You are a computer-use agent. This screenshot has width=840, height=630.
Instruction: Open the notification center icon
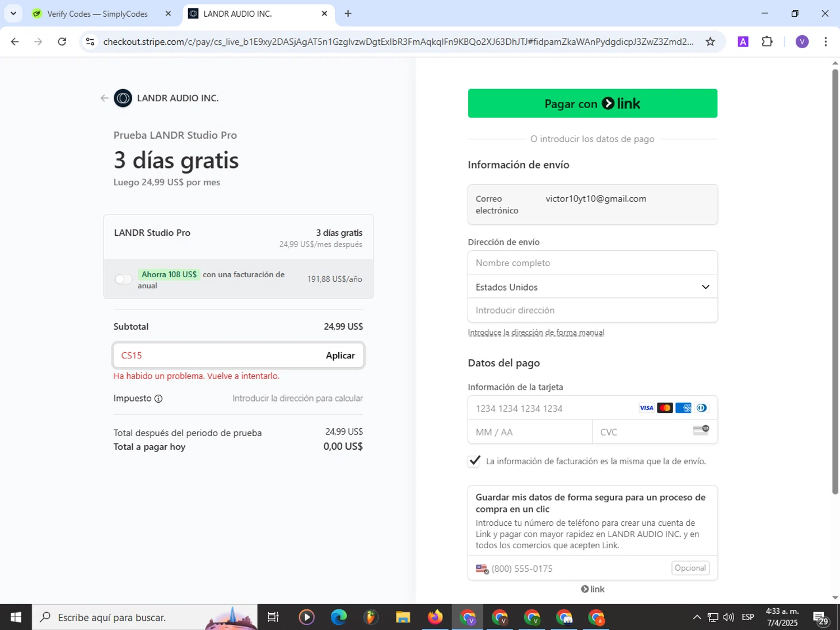pyautogui.click(x=821, y=618)
